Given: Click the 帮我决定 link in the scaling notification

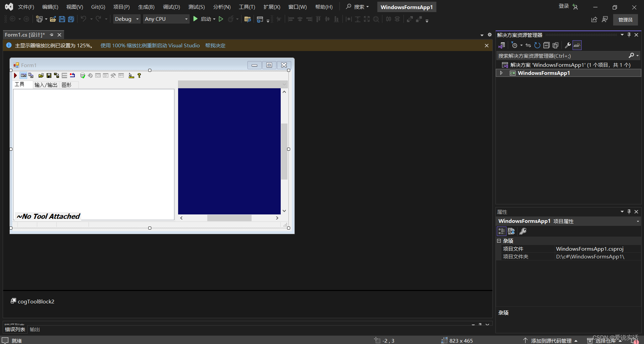Looking at the screenshot, I should coord(215,45).
